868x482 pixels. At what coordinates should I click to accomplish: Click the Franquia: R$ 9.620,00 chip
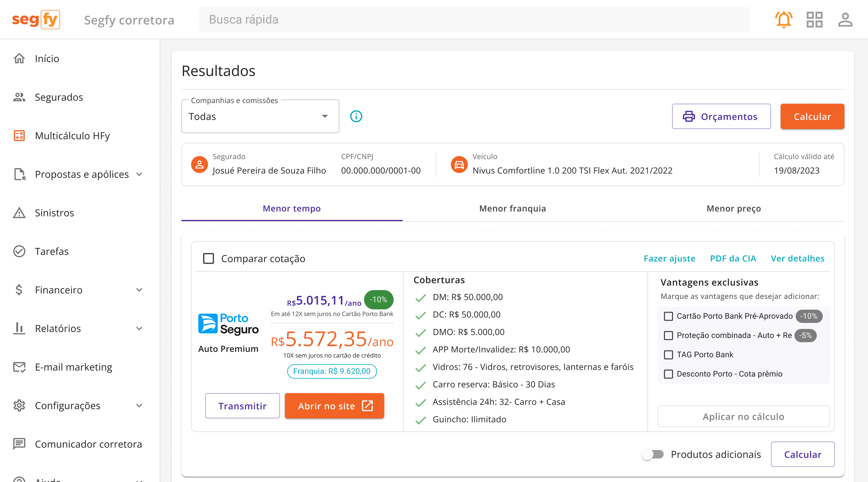(332, 371)
